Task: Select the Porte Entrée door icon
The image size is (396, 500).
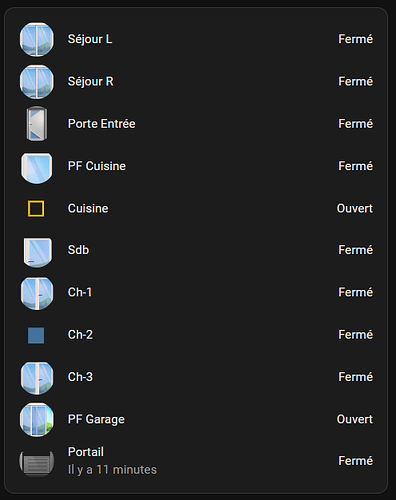Action: [37, 124]
